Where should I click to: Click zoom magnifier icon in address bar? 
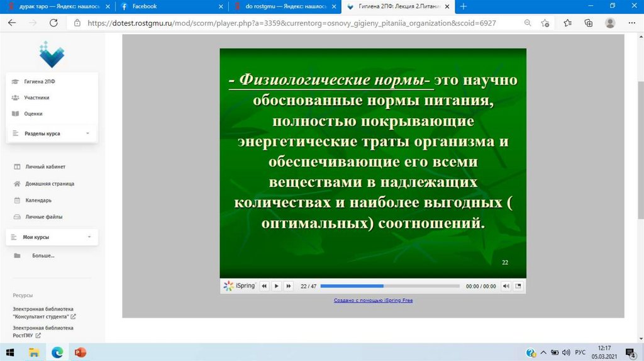pos(528,23)
